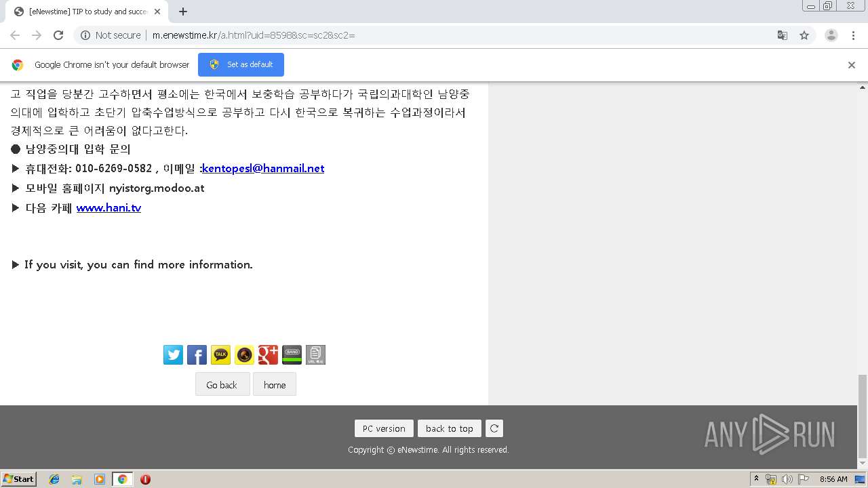Reload the page in Chrome
868x488 pixels.
(58, 35)
